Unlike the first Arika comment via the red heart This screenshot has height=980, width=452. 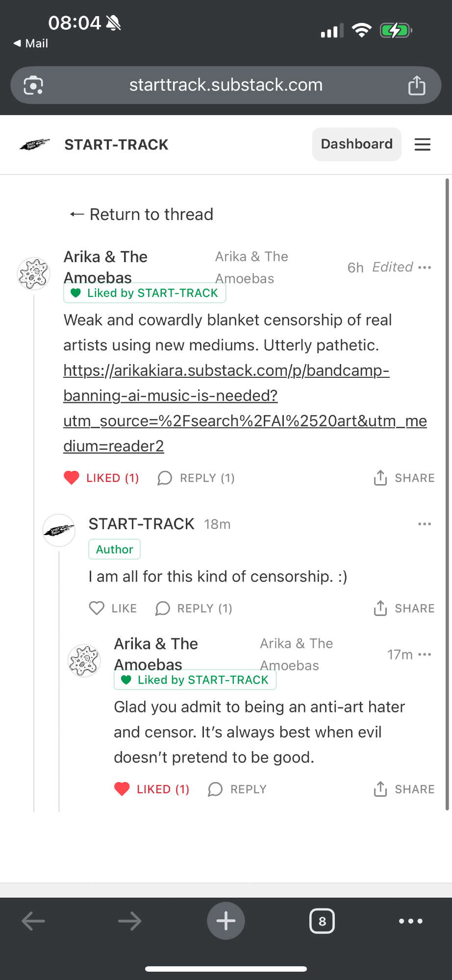(x=72, y=478)
